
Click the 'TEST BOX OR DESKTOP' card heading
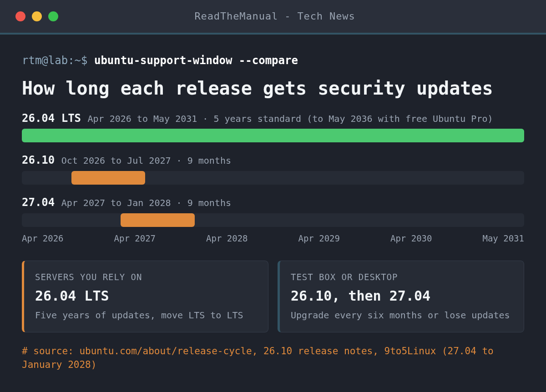coord(344,277)
